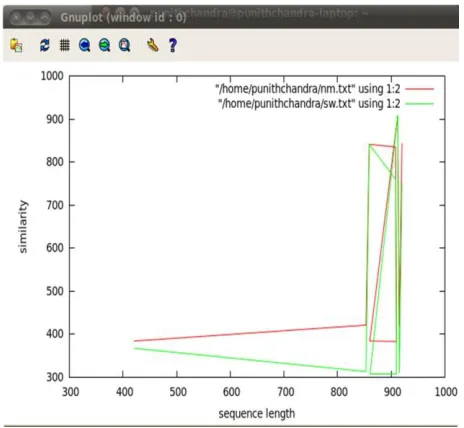Open help via the question mark icon
Screen dimensions: 464x428
pos(173,45)
